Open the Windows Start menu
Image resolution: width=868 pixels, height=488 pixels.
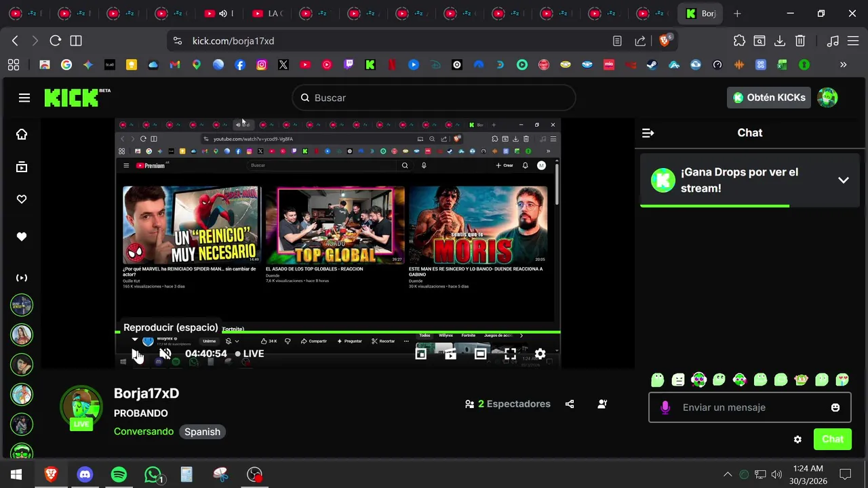pos(16,474)
